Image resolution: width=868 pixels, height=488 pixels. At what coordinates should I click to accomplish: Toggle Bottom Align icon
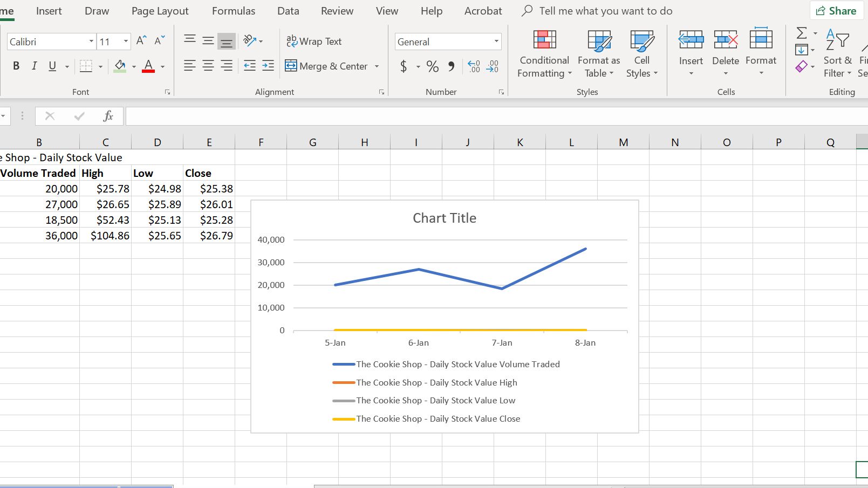pos(227,41)
